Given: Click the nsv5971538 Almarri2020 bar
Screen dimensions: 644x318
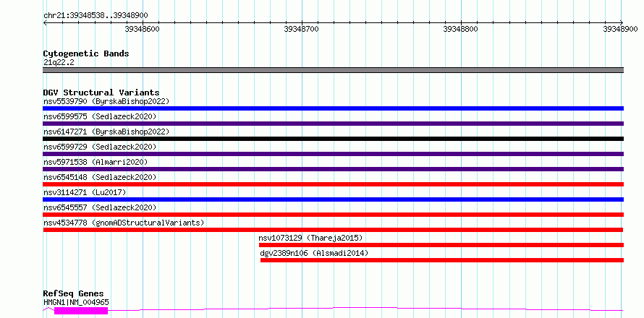Looking at the screenshot, I should [333, 169].
